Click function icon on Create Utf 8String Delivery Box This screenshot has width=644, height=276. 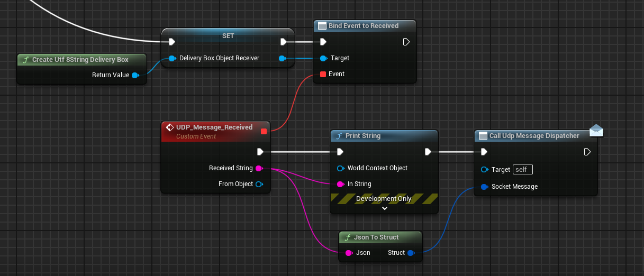coord(25,59)
